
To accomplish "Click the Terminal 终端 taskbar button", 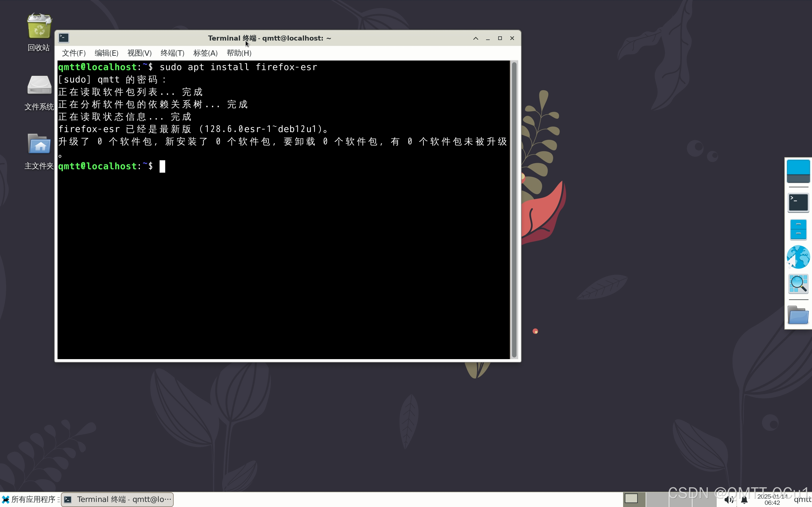I will click(118, 500).
